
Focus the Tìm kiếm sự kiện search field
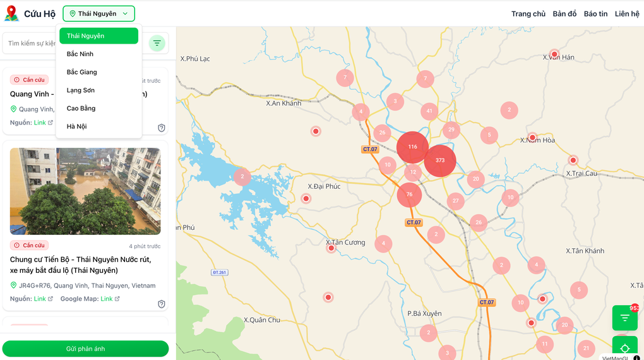pos(32,44)
